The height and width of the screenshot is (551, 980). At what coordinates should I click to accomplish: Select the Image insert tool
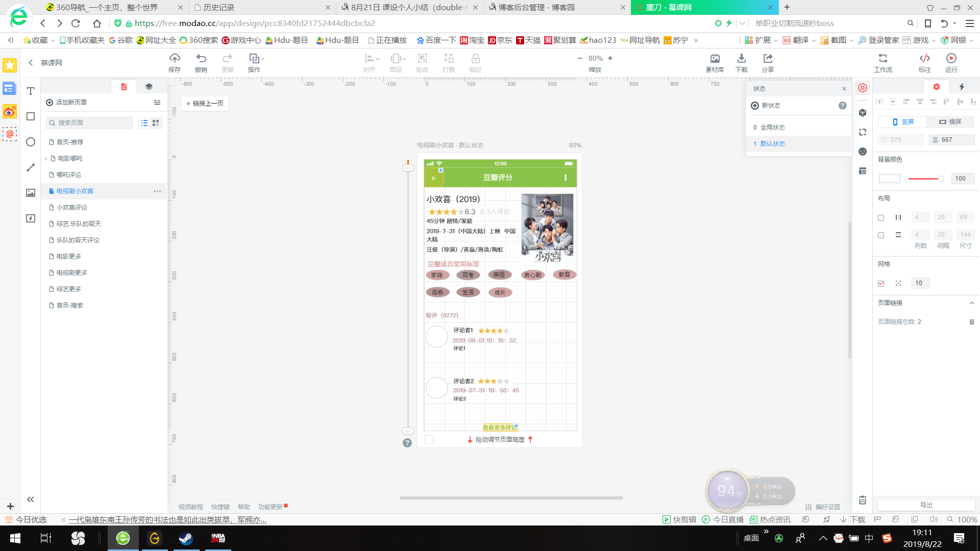tap(31, 193)
